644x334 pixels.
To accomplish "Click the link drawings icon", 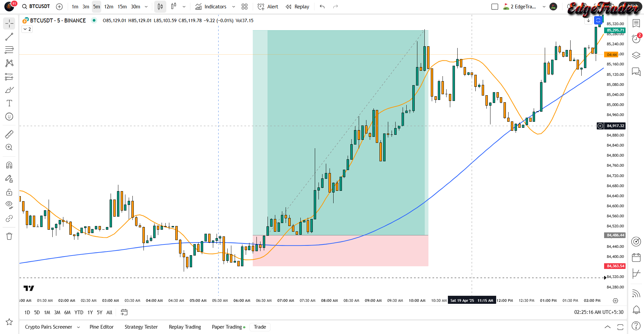I will (9, 219).
